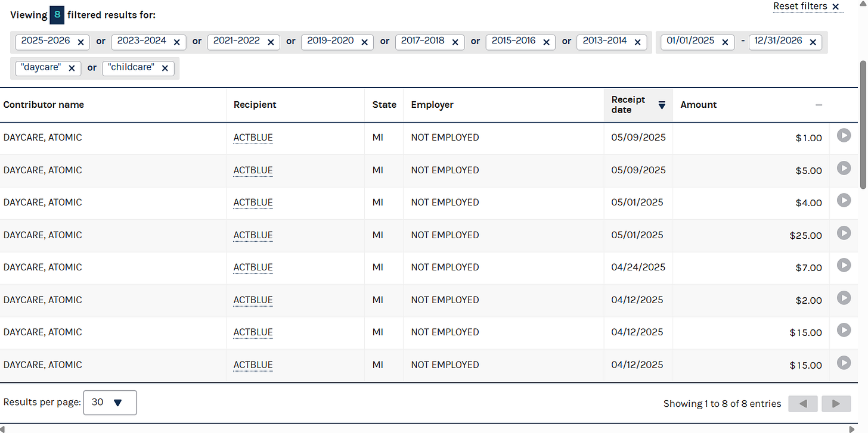Click the vertical page scrollbar thumb
The height and width of the screenshot is (433, 868).
click(863, 124)
